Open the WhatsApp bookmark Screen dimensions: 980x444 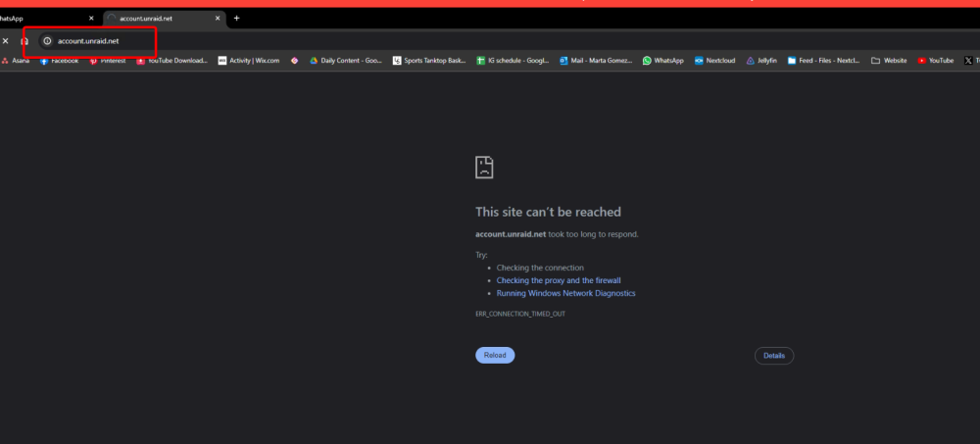pyautogui.click(x=663, y=61)
